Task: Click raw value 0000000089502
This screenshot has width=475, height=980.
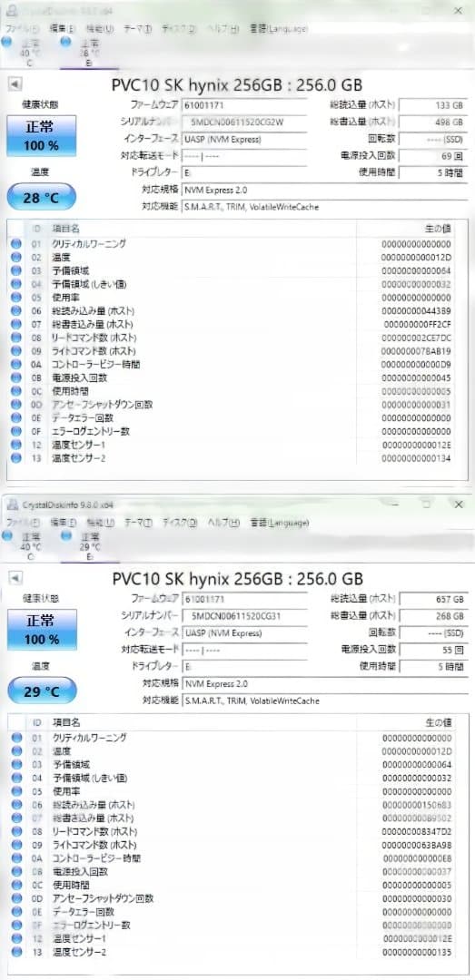Action: 416,818
